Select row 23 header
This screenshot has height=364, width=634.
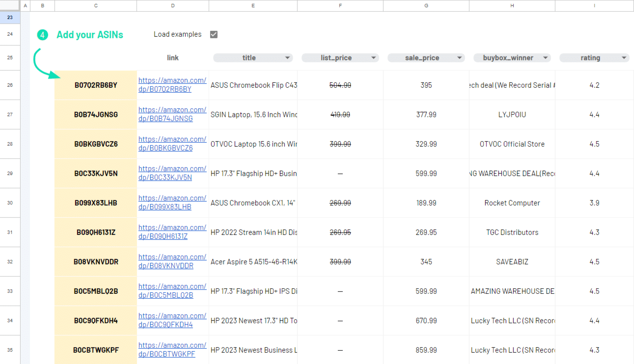(10, 17)
